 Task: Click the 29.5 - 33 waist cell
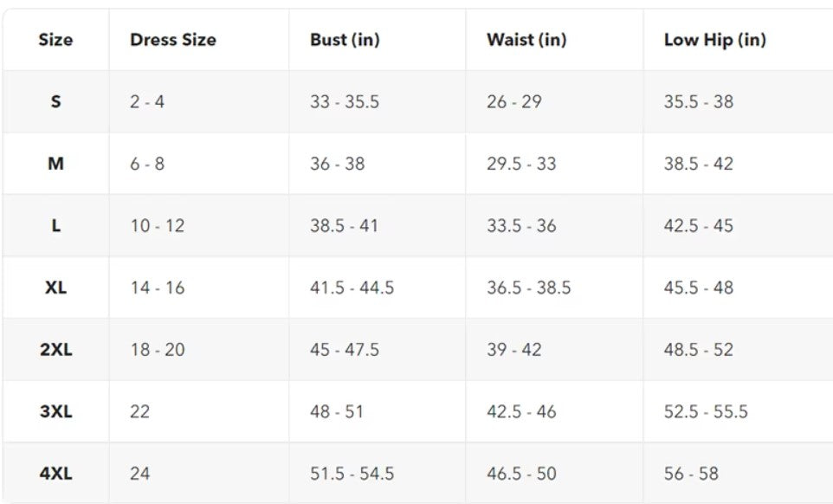(521, 164)
